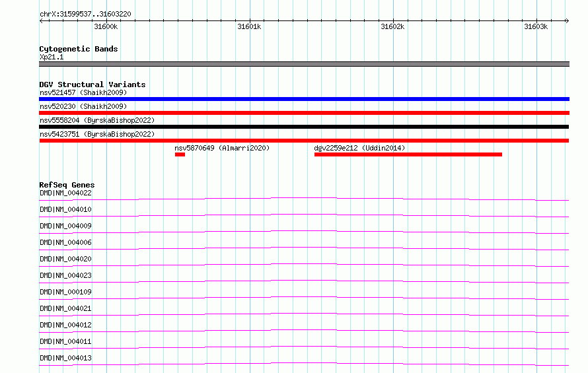
Task: Select the magenta intron line under NM_000109
Action: click(304, 298)
